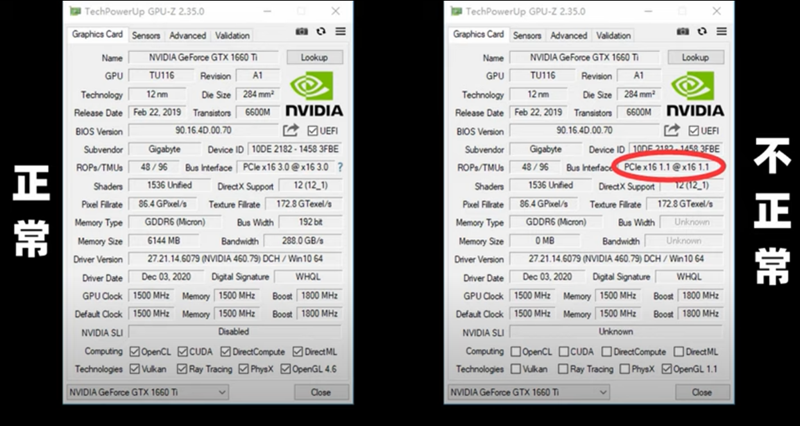Minimize the left GPU-Z window
The width and height of the screenshot is (800, 426).
tap(266, 11)
